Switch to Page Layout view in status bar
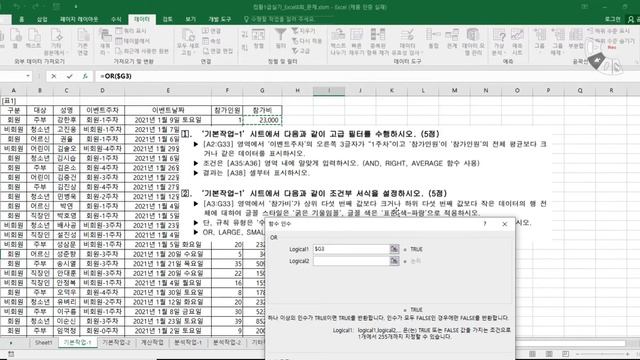The image size is (640, 360). click(x=549, y=354)
